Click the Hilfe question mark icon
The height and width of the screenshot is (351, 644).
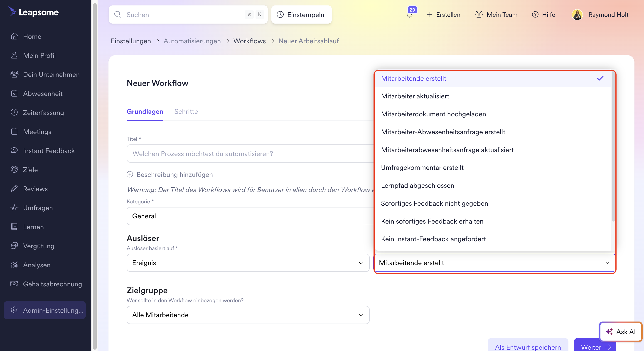pos(535,15)
